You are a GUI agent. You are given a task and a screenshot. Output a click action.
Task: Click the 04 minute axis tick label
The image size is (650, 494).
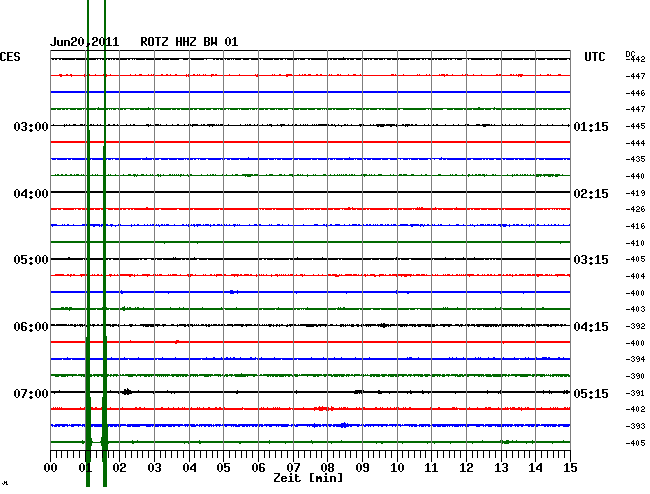[189, 468]
